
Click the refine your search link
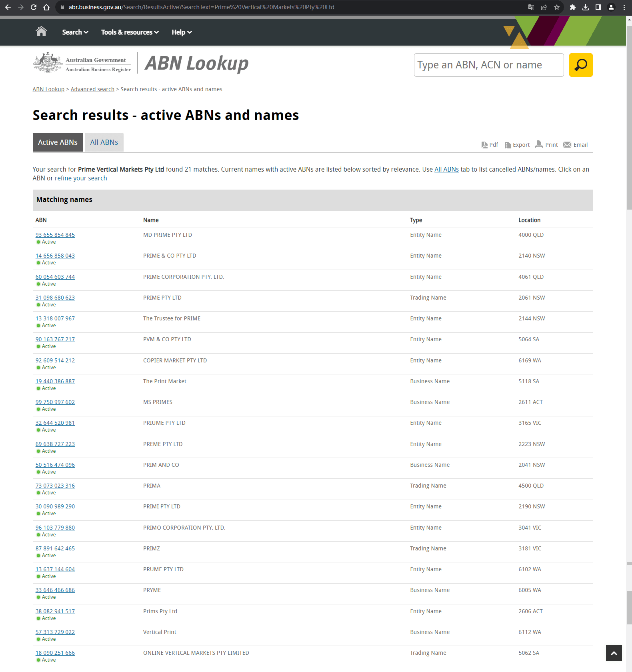pyautogui.click(x=81, y=178)
